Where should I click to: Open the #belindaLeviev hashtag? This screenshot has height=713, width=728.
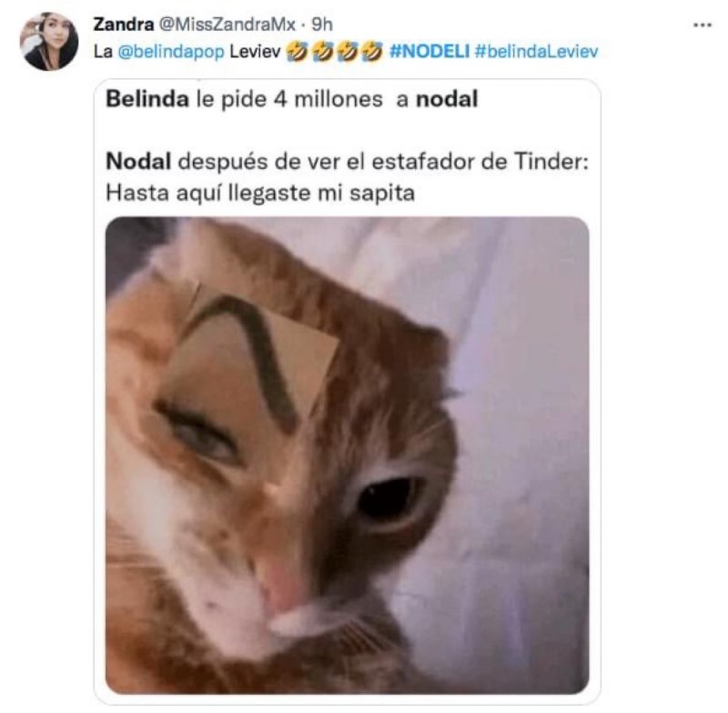pos(536,51)
